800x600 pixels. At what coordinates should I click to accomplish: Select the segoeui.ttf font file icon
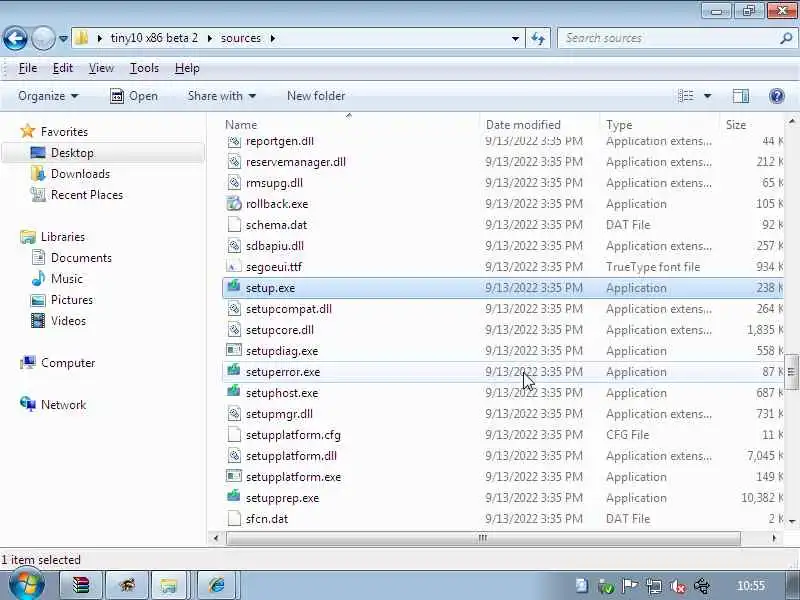click(x=234, y=266)
